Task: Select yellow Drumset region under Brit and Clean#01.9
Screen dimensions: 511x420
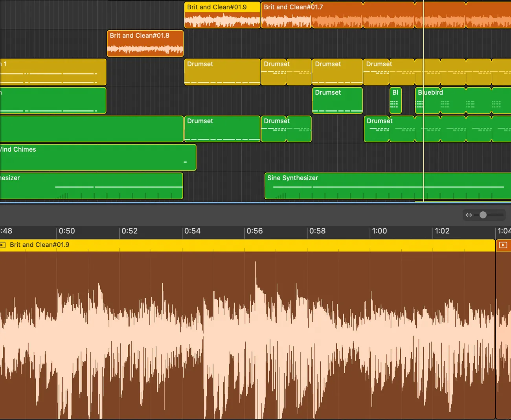Action: pyautogui.click(x=222, y=72)
